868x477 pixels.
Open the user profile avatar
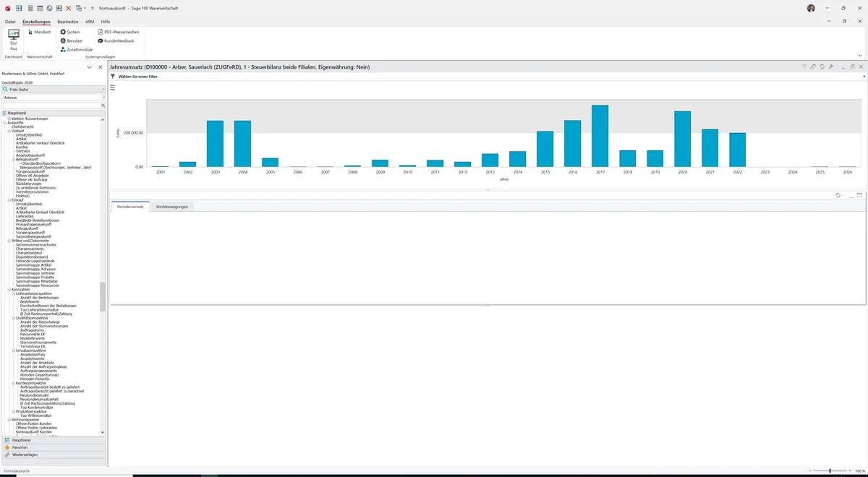(811, 8)
